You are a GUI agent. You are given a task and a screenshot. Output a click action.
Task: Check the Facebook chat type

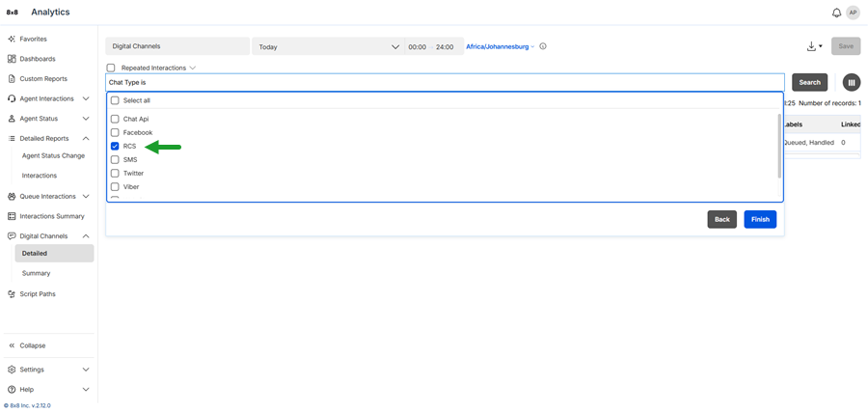click(x=115, y=133)
